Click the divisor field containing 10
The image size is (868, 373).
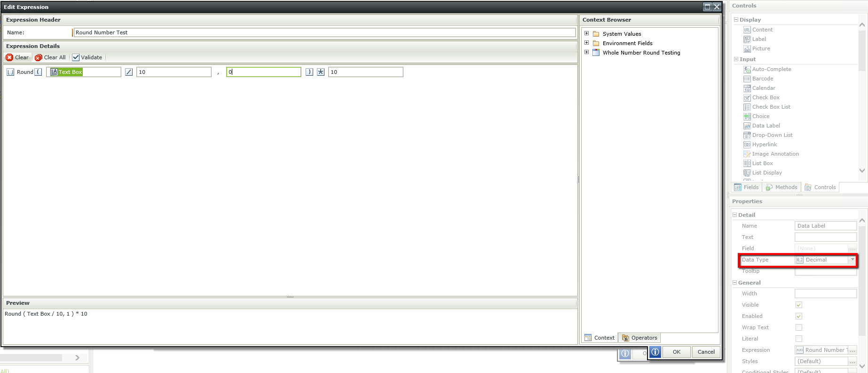(174, 72)
